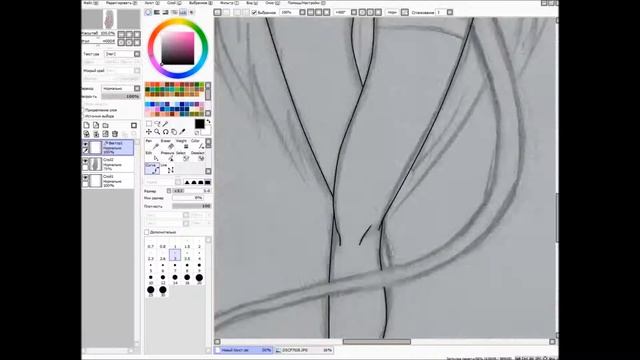Open the texture dropdown
640x360 pixels.
pos(137,54)
